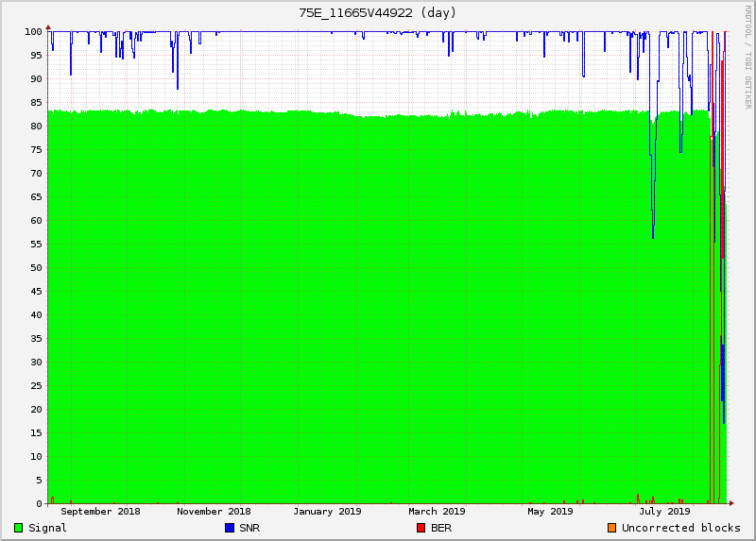Click the y-axis value 70
Screen dimensions: 756x541
(36, 174)
